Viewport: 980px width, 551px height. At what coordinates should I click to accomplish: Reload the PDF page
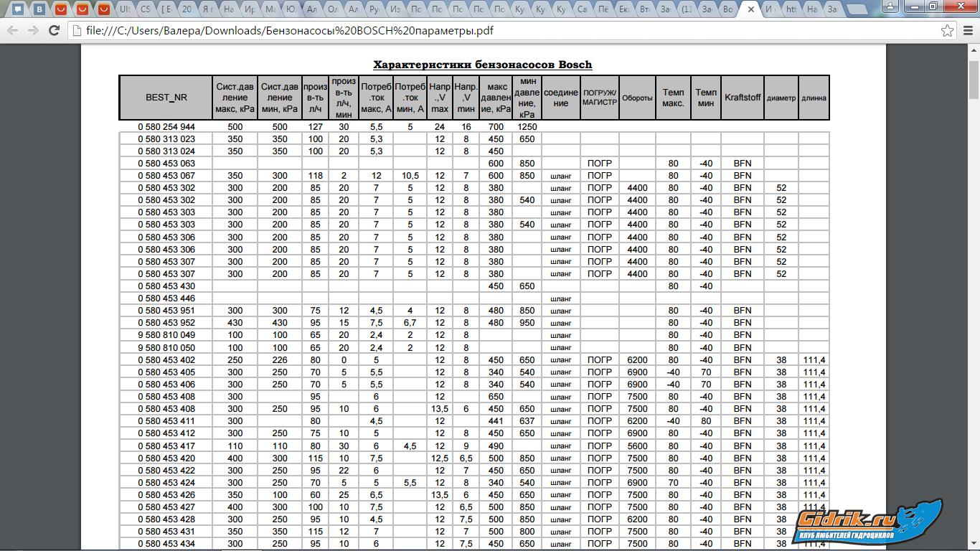coord(54,31)
